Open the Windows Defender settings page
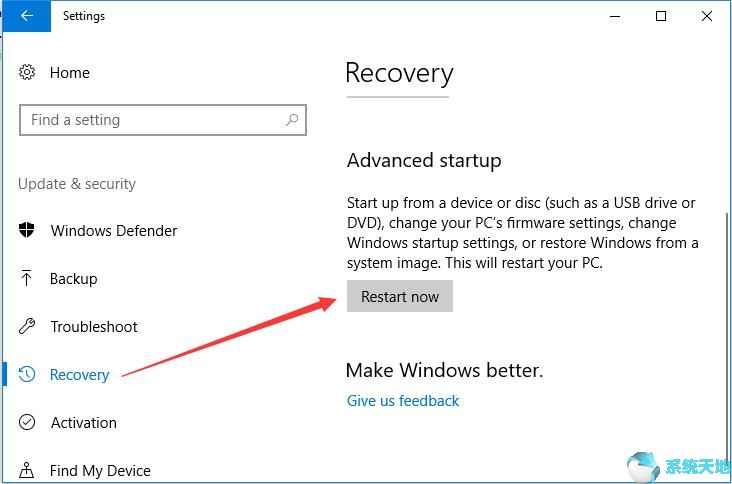 (x=114, y=231)
